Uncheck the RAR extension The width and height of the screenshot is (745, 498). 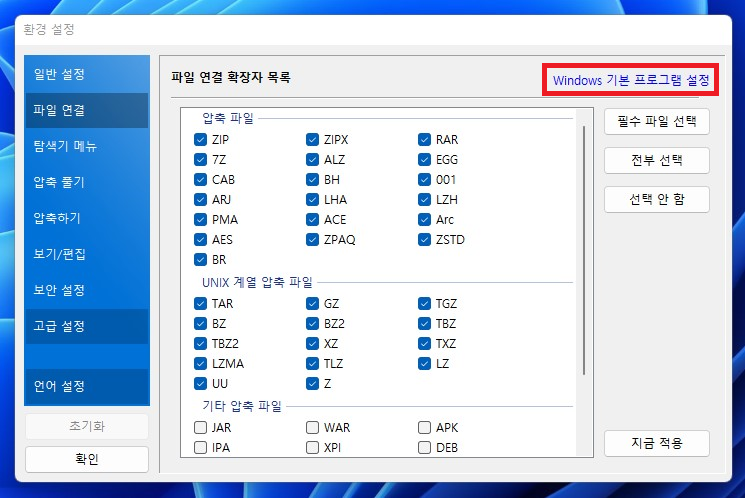pos(424,140)
